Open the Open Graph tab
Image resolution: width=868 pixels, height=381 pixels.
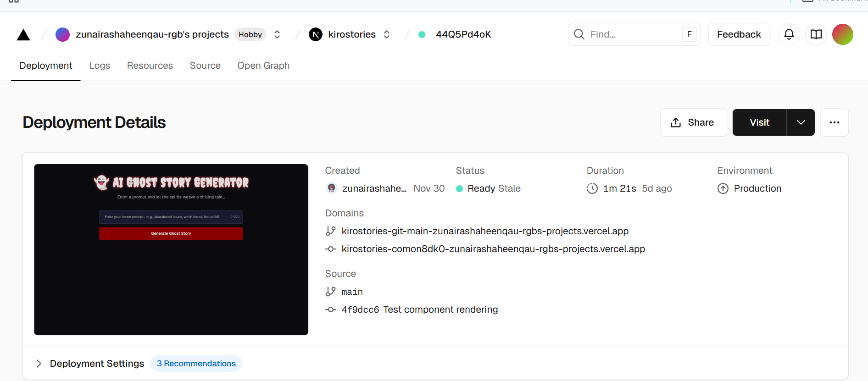click(x=263, y=66)
